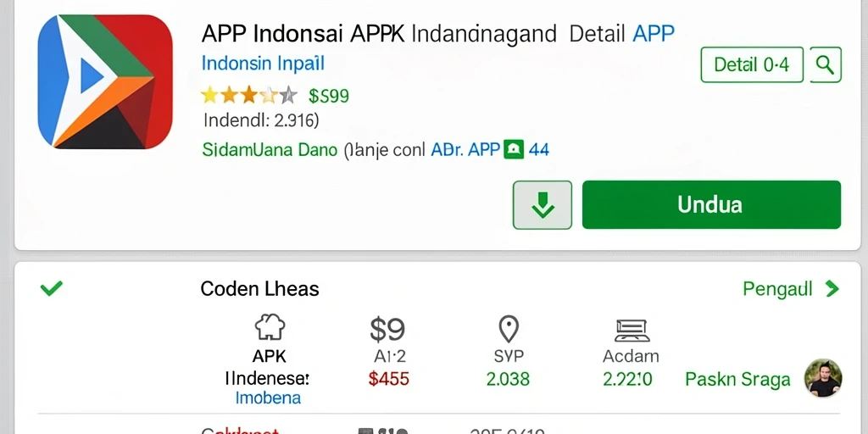Click the laptop icon above Acdam

(x=631, y=331)
